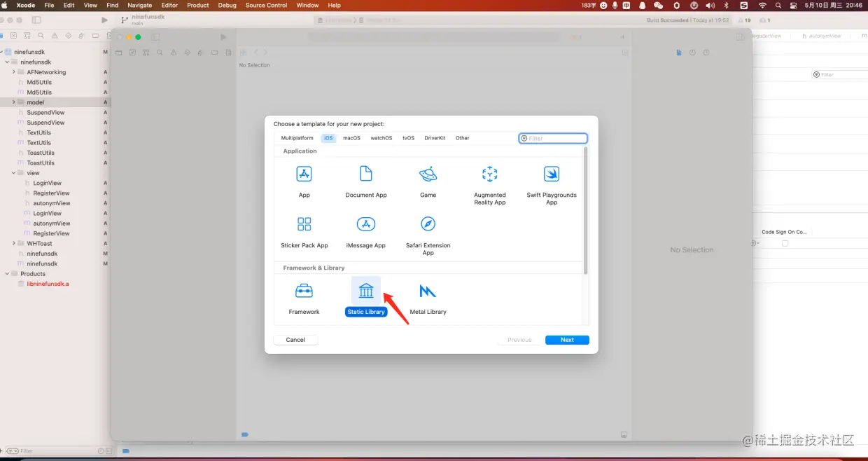Toggle the inspector panel in front window
Viewport: 868px width, 461px height.
[x=741, y=37]
